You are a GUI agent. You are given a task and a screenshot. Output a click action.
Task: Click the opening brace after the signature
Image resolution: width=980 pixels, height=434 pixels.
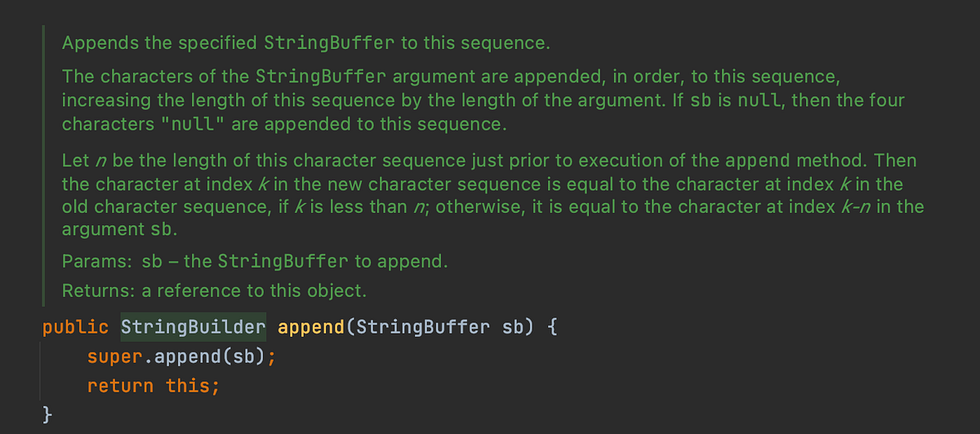click(x=551, y=328)
